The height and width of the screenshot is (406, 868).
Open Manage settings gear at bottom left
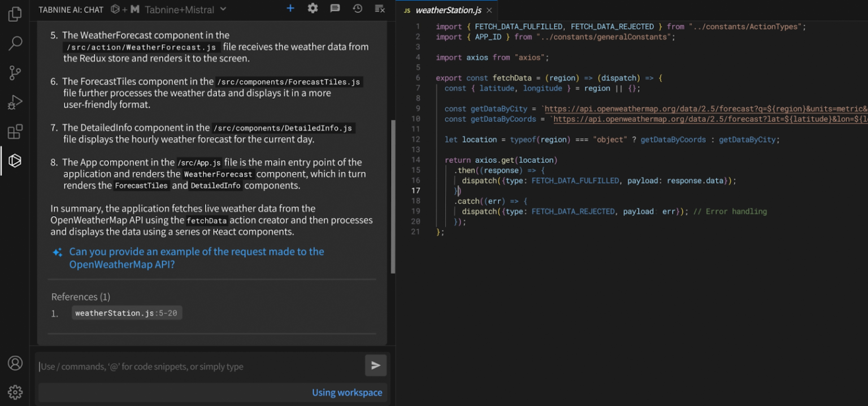point(14,392)
